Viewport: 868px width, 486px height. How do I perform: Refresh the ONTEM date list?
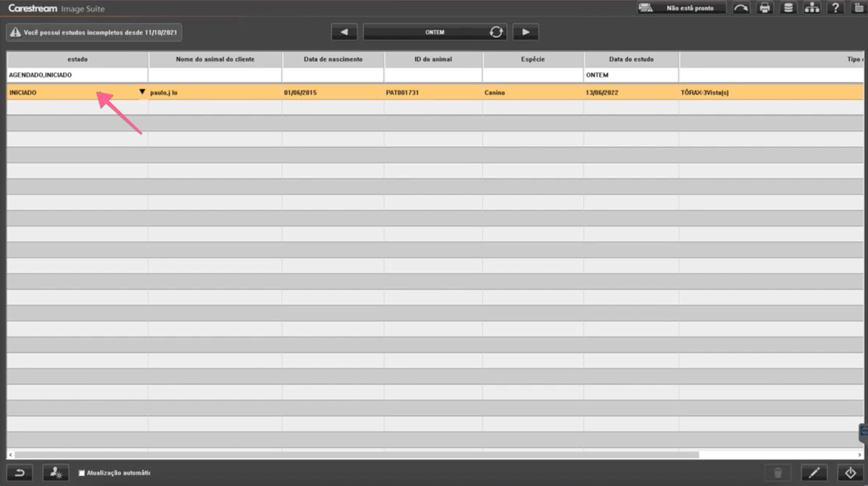496,32
